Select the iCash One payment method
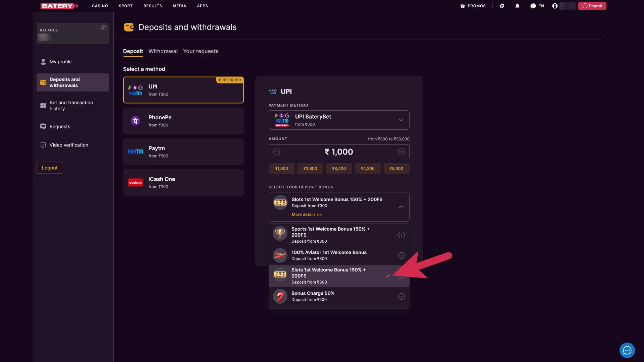Screen dimensions: 644x362 click(183, 183)
